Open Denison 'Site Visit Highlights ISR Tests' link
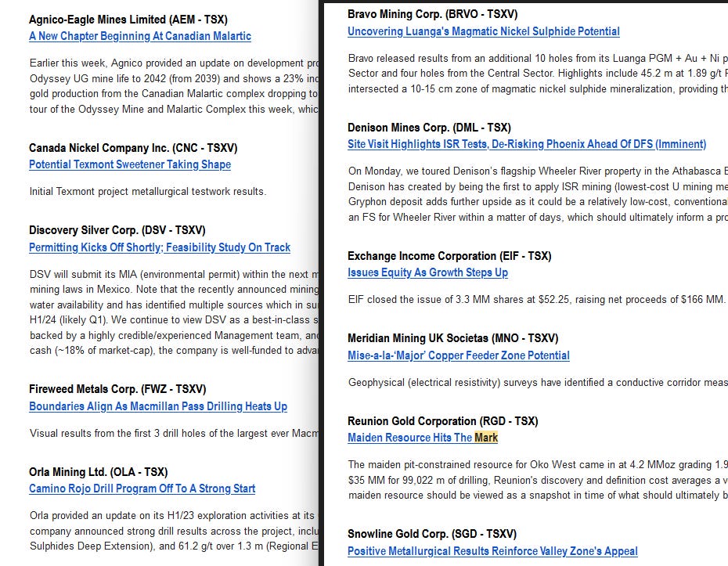Viewport: 728px width, 566px height. pos(527,144)
